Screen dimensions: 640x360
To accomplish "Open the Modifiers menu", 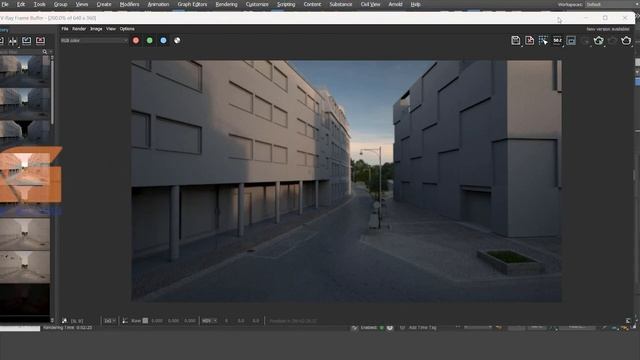I will click(129, 4).
